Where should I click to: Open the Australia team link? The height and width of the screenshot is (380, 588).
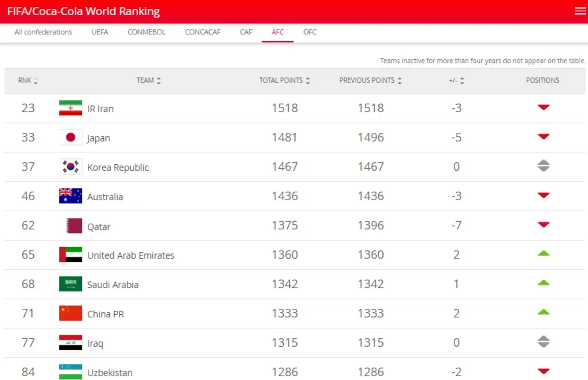click(x=105, y=197)
